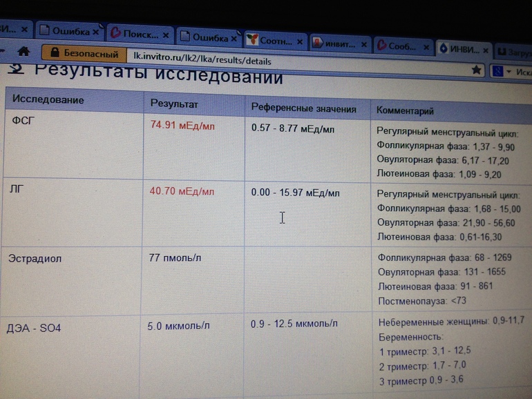Click the comment Овуляторная фаза: 6,17 - 17,20

tap(443, 160)
